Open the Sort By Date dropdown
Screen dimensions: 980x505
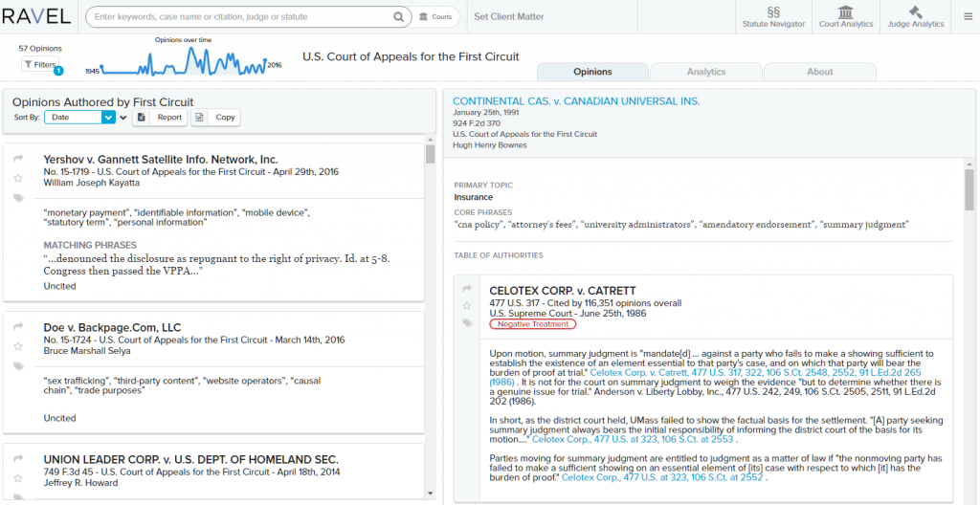pos(80,117)
